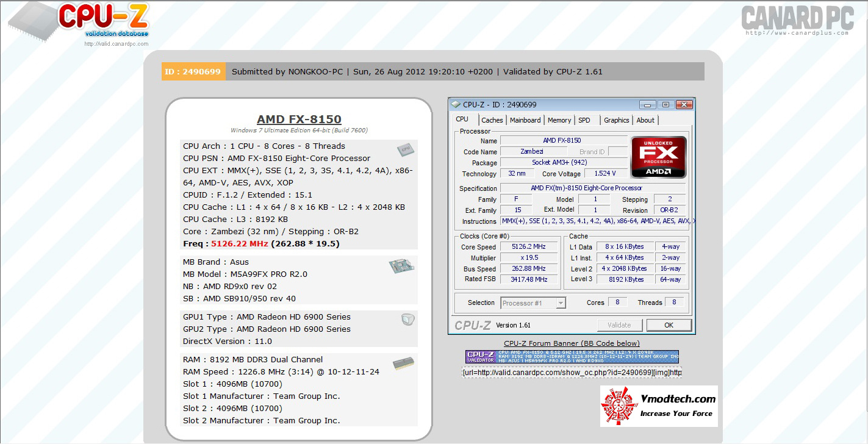The height and width of the screenshot is (444, 868).
Task: Click the L1 Inst. value 4 x 64 KBytes
Action: point(625,258)
